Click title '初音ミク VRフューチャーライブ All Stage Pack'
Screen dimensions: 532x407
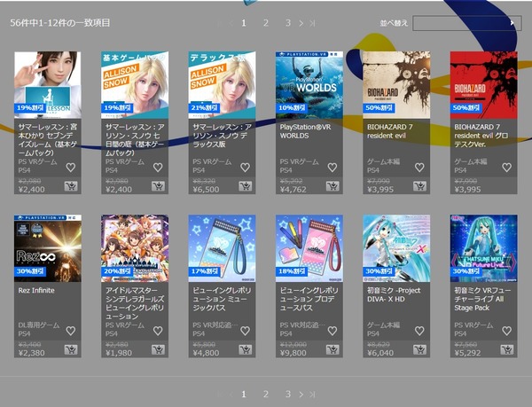pyautogui.click(x=482, y=299)
